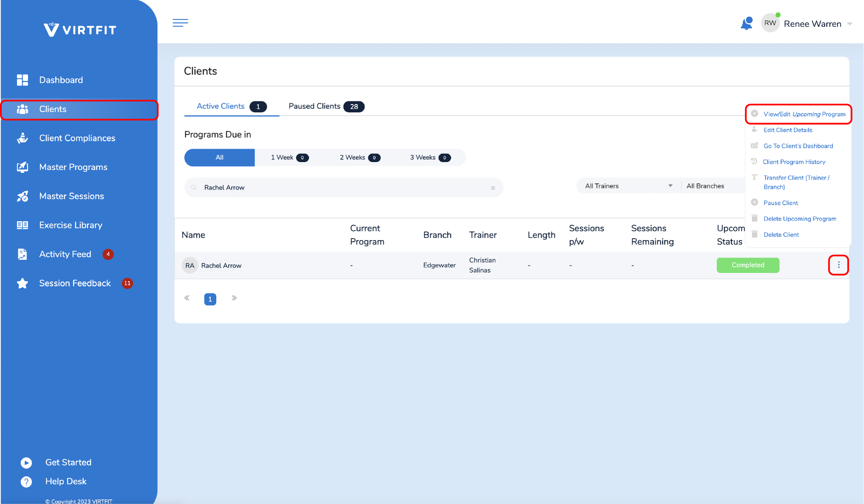This screenshot has width=864, height=504.
Task: Click the Exercise Library book icon
Action: click(x=22, y=225)
